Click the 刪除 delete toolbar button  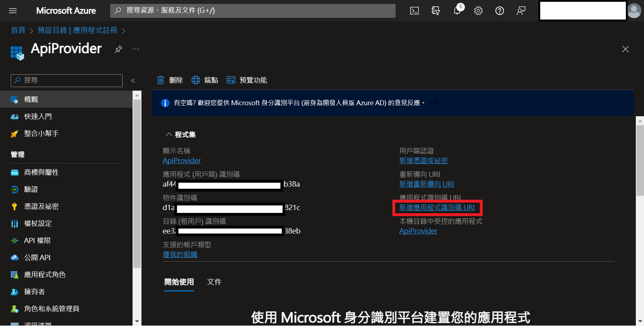[170, 80]
